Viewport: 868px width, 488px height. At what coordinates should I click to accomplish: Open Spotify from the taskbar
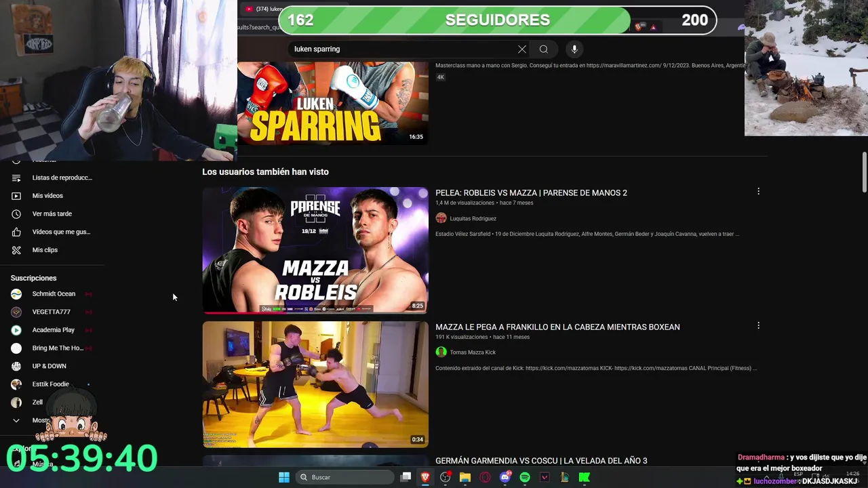(524, 477)
